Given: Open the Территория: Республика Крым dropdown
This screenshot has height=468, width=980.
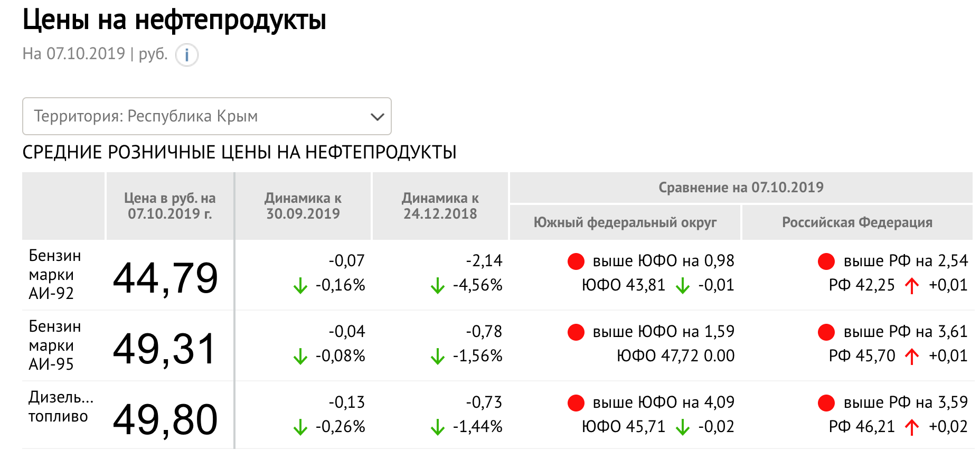Looking at the screenshot, I should pyautogui.click(x=207, y=116).
